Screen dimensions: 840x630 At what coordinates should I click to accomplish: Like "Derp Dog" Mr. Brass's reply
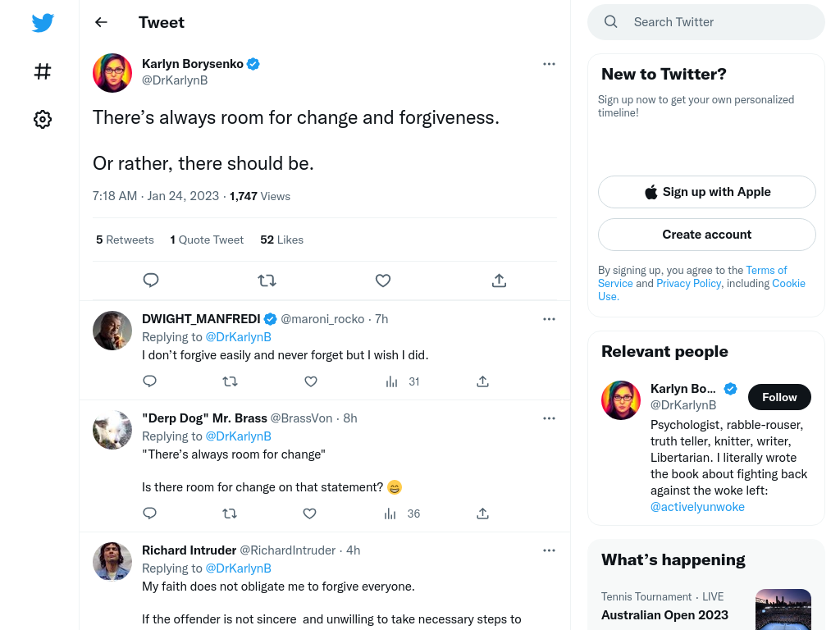coord(309,514)
